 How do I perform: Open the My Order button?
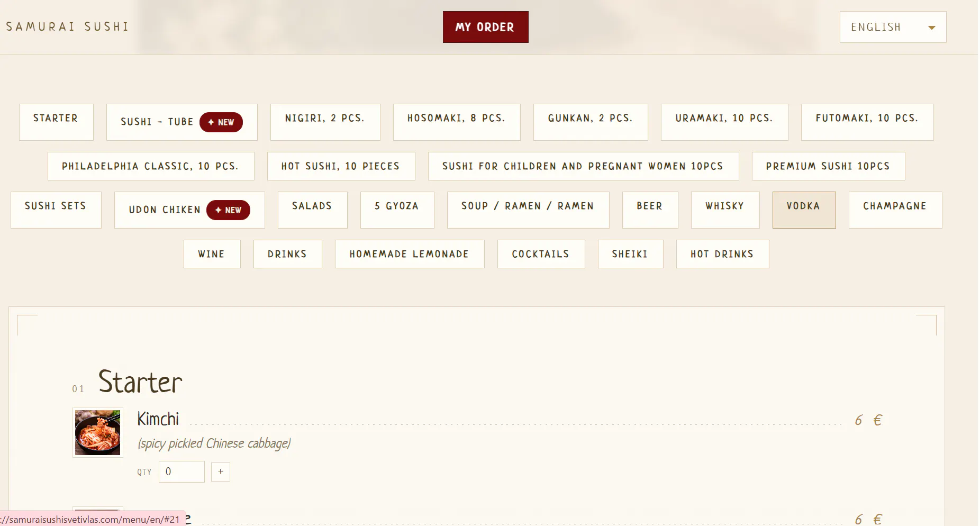(485, 27)
